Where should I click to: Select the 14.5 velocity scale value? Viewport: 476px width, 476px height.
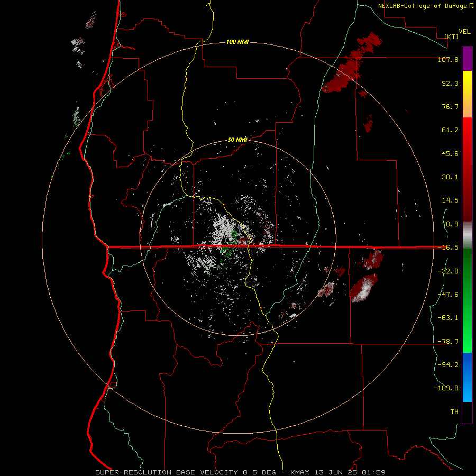[450, 200]
